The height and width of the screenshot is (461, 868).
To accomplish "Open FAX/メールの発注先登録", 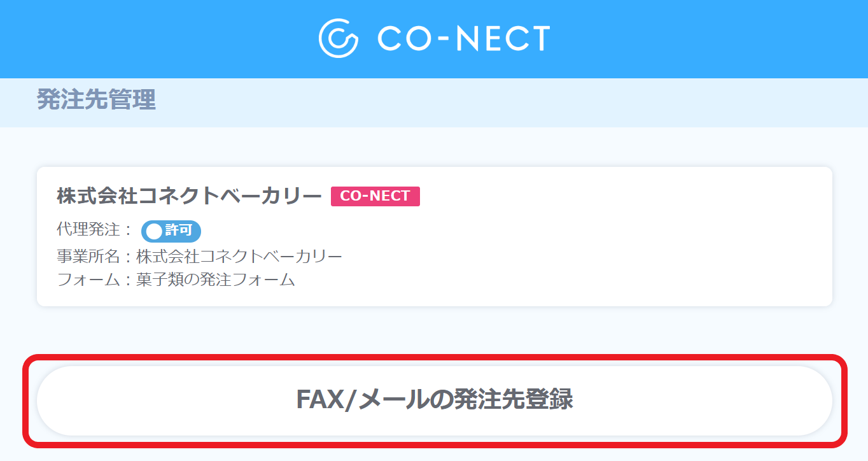I will click(435, 401).
